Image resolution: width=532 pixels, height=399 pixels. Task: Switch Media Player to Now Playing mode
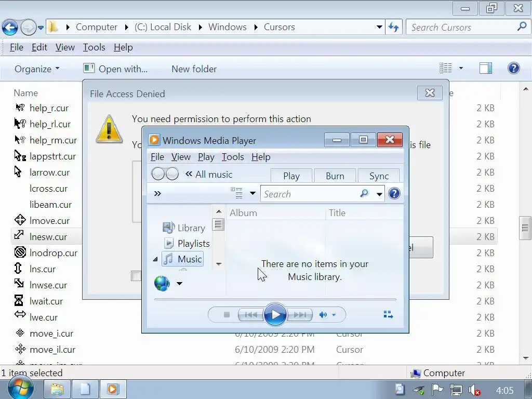point(388,314)
